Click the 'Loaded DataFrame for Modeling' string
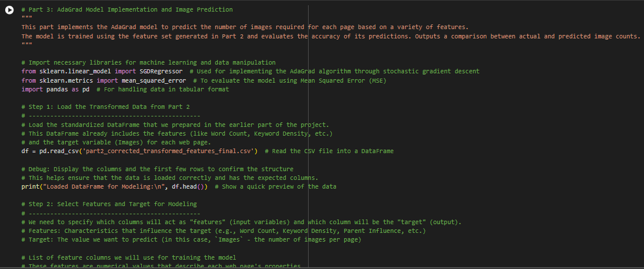Image resolution: width=644 pixels, height=269 pixels. pyautogui.click(x=102, y=187)
